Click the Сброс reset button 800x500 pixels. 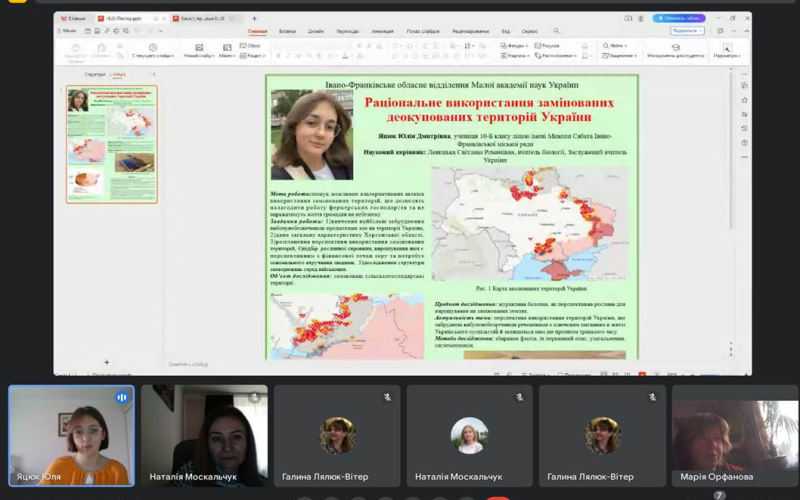click(x=251, y=46)
